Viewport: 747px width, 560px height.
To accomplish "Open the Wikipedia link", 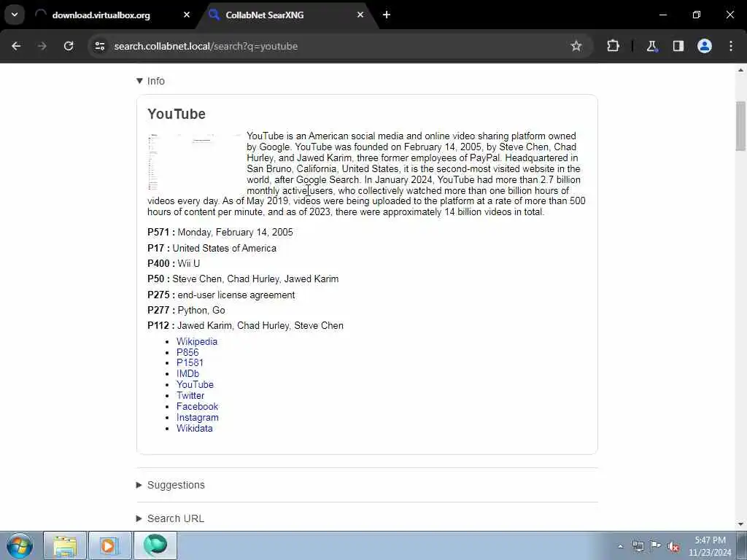I will [x=197, y=341].
